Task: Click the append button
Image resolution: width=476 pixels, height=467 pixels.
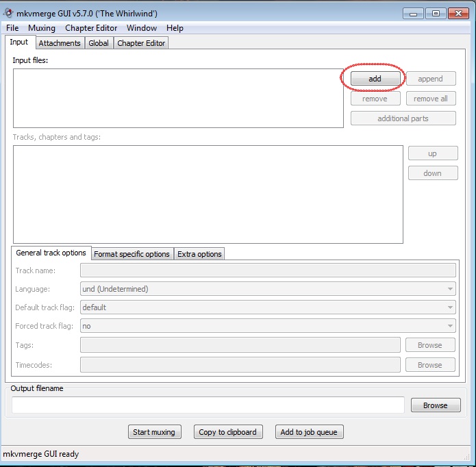Action: [x=431, y=79]
